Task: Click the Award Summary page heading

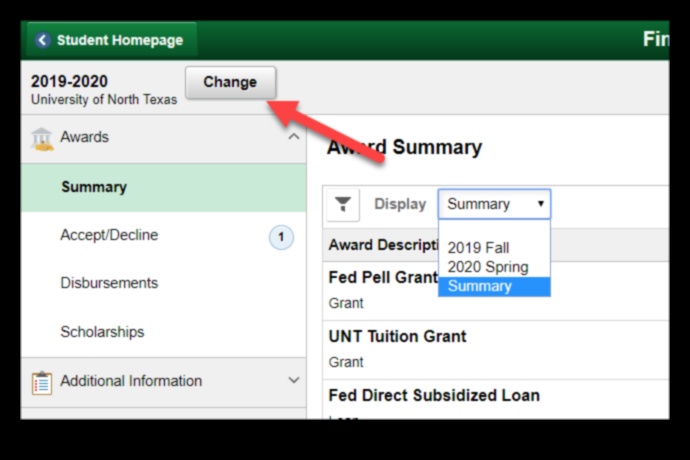Action: click(404, 147)
